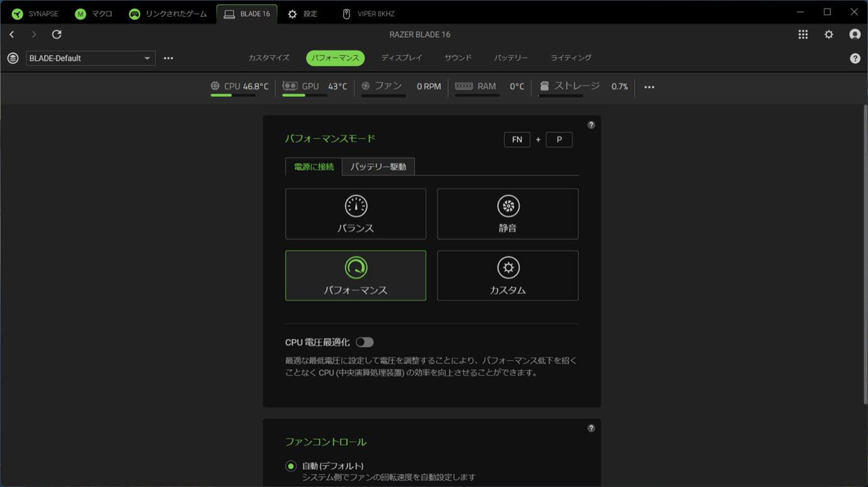Click the P shortcut key button
The image size is (868, 487).
point(559,140)
